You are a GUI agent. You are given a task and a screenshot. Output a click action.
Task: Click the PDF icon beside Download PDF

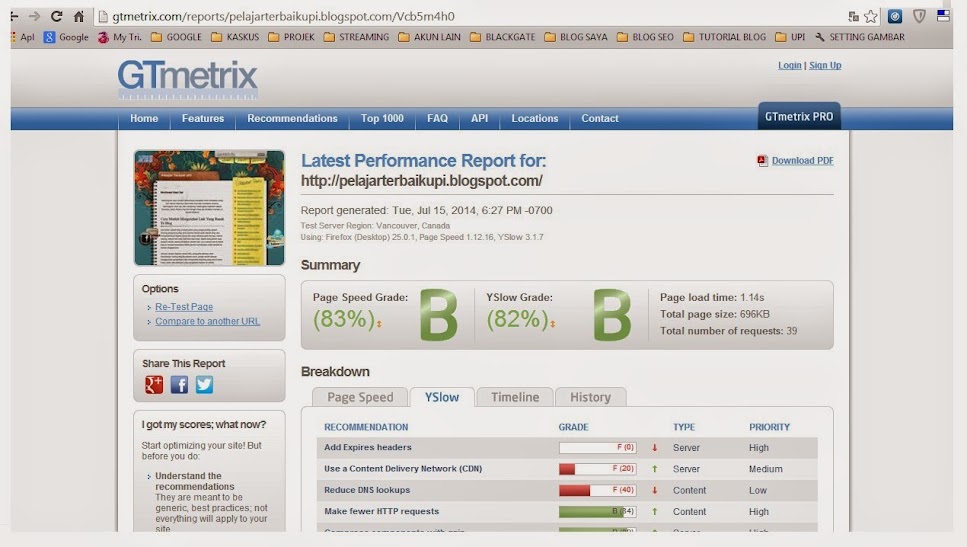762,160
